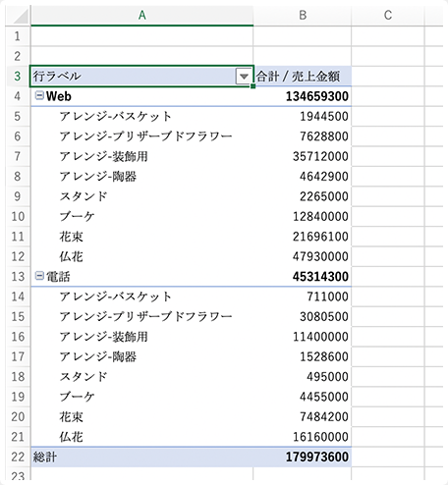Image resolution: width=448 pixels, height=485 pixels.
Task: Click アレンジ-陶器 in row 8
Action: click(x=98, y=177)
